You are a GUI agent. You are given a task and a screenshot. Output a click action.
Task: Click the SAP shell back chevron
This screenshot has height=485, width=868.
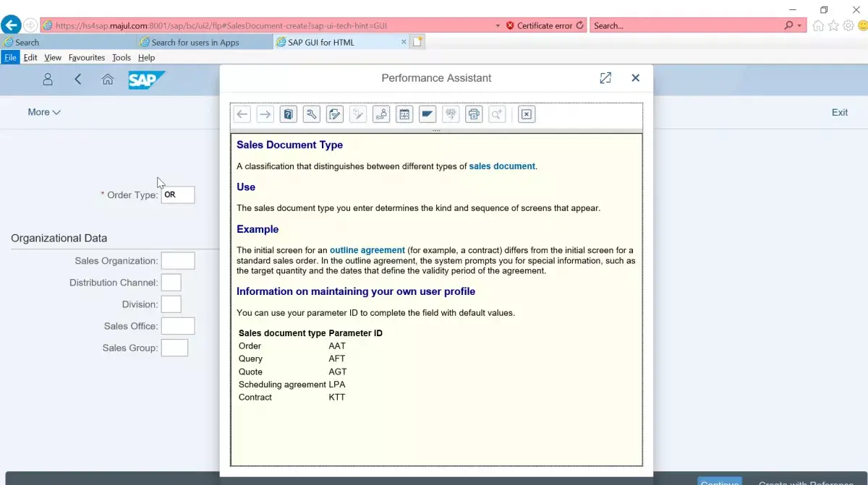coord(78,80)
